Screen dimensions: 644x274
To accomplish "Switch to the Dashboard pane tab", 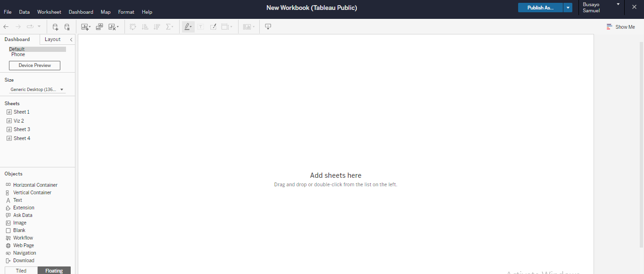I will pyautogui.click(x=17, y=39).
